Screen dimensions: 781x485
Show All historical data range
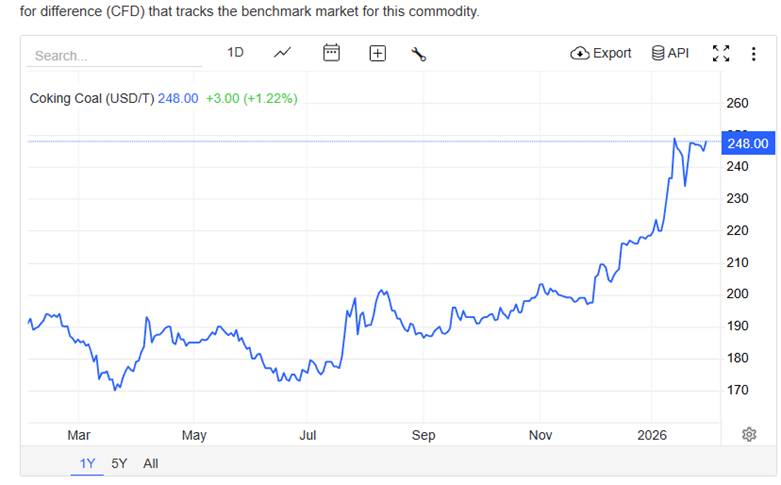pyautogui.click(x=150, y=463)
